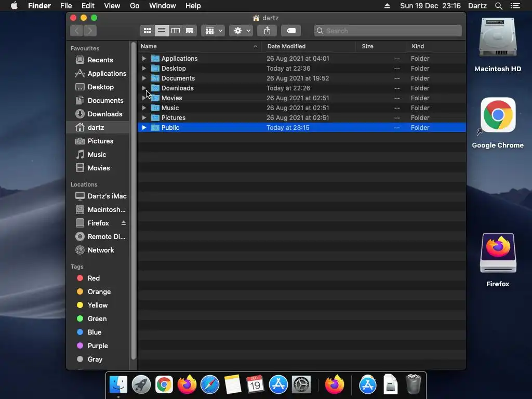Open Applications in the sidebar

point(98,74)
